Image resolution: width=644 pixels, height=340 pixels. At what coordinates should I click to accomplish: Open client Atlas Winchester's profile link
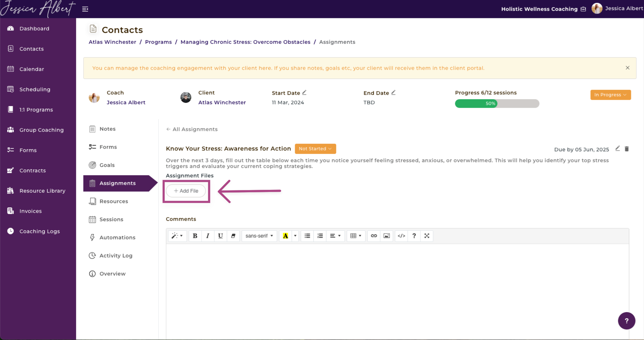point(222,102)
